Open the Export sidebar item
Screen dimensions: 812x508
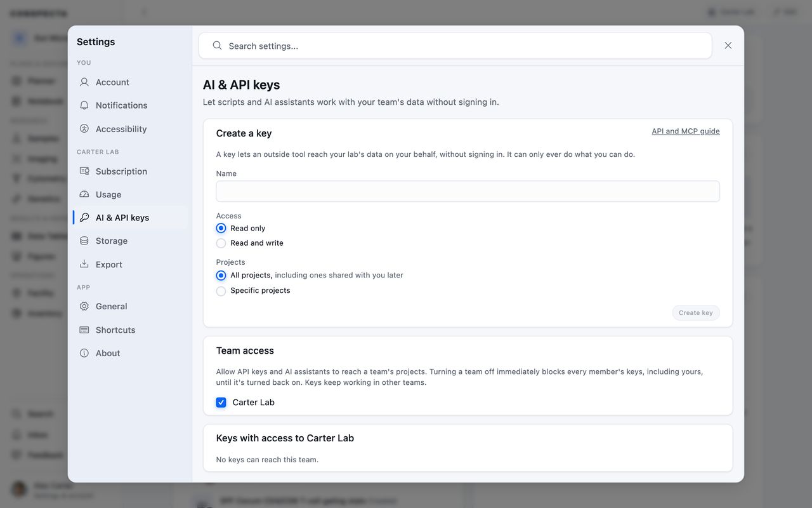click(x=130, y=264)
